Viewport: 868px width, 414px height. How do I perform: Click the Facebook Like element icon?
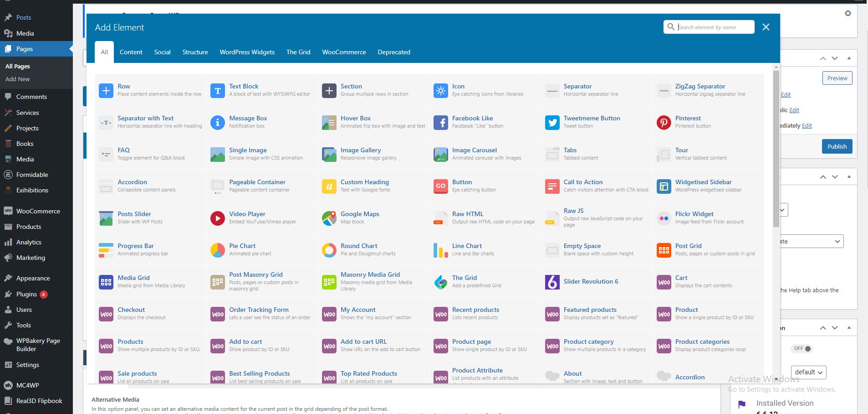tap(440, 122)
